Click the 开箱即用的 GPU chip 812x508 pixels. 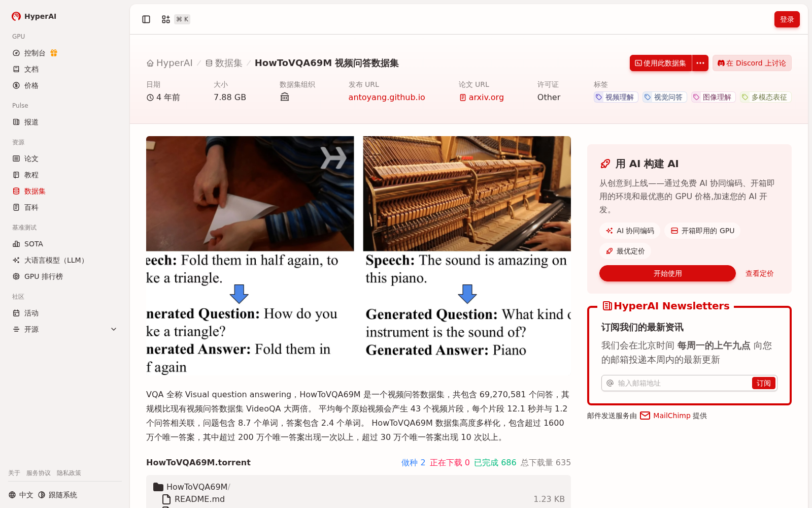[702, 231]
